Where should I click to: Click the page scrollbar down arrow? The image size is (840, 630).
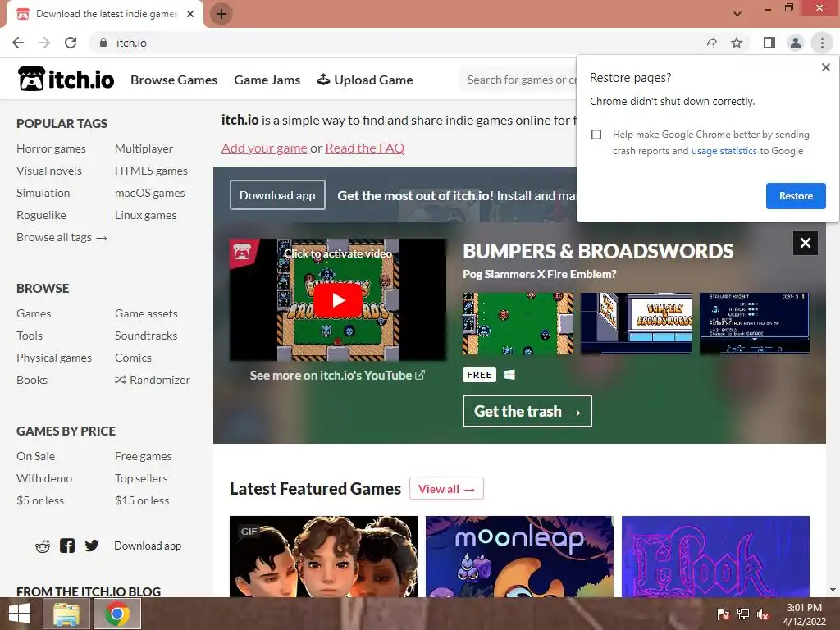tap(833, 590)
